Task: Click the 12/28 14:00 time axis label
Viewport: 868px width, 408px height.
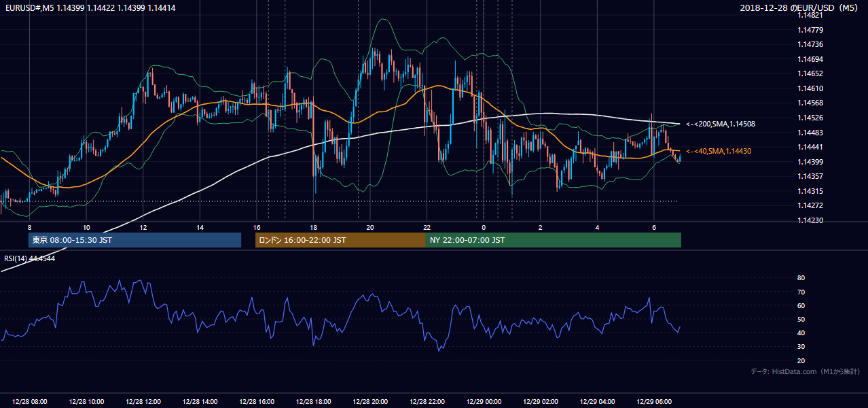Action: (x=200, y=402)
